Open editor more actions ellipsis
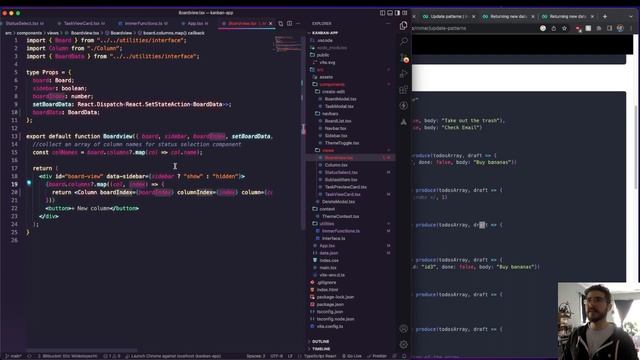 298,24
